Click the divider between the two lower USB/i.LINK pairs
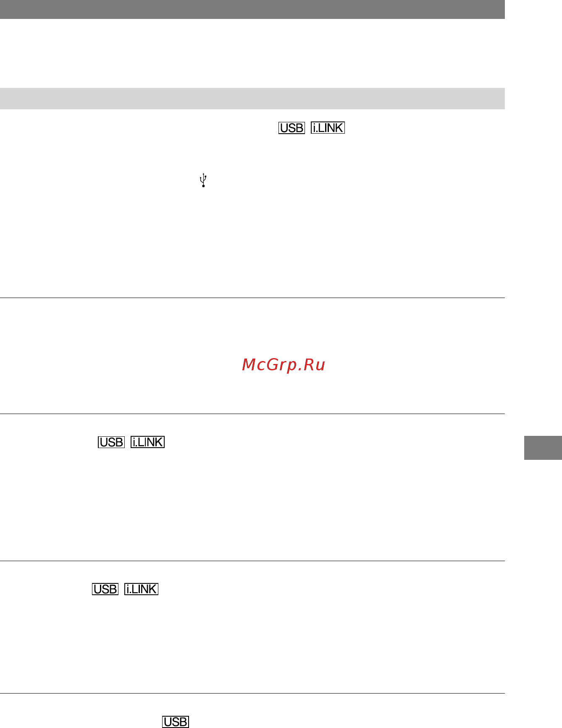Screen dimensions: 562x728 click(252, 561)
